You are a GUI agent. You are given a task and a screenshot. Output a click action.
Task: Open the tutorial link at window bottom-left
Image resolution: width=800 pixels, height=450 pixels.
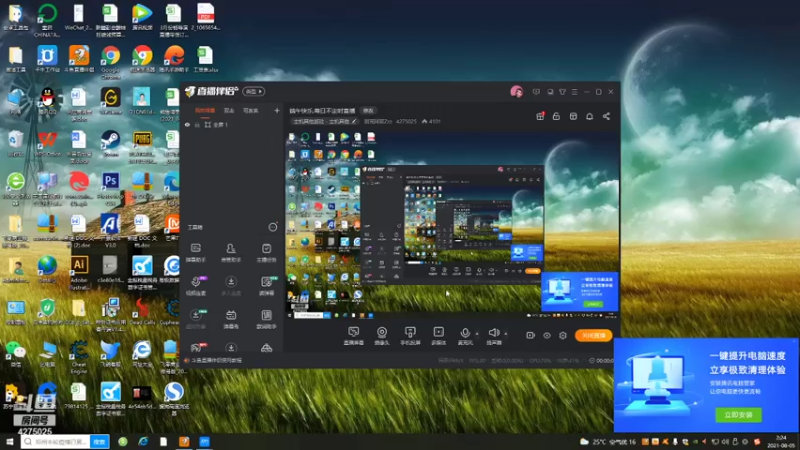[214, 360]
